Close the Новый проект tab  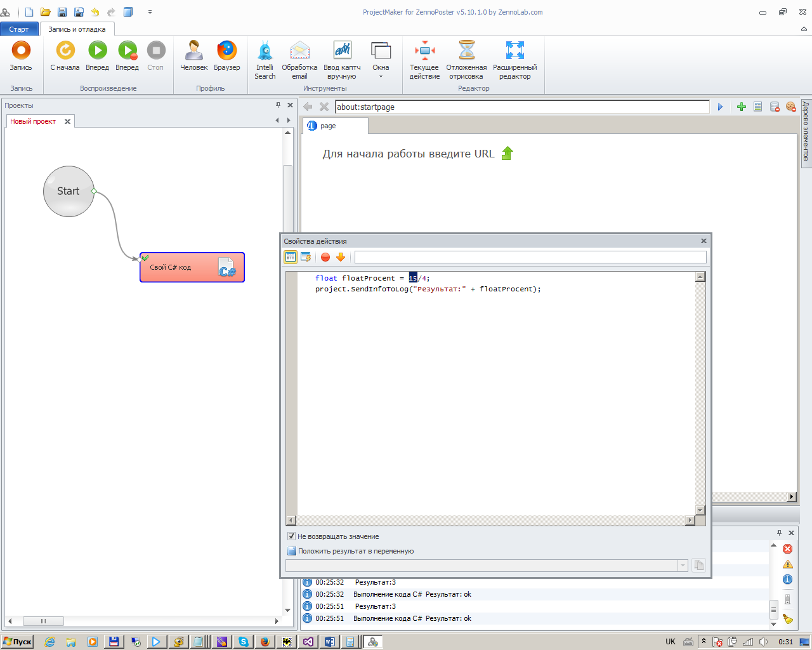(x=67, y=121)
